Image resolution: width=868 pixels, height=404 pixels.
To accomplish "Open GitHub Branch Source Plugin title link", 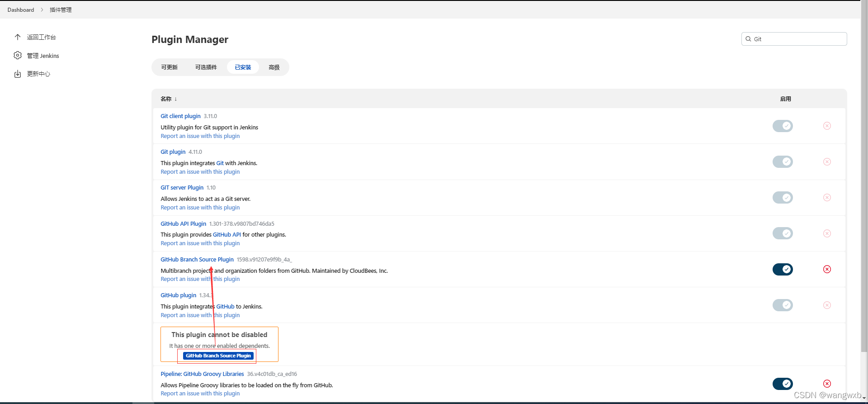I will tap(197, 260).
